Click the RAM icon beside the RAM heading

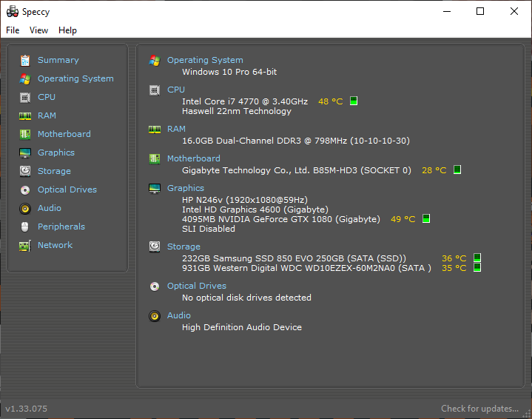coord(155,130)
